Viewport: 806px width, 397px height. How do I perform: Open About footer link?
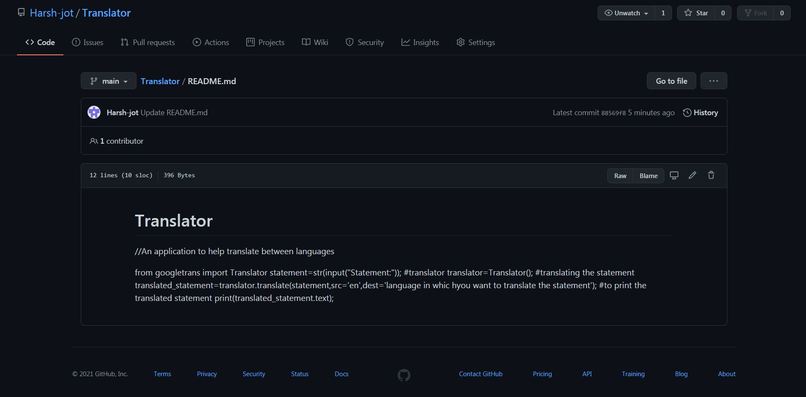(727, 374)
